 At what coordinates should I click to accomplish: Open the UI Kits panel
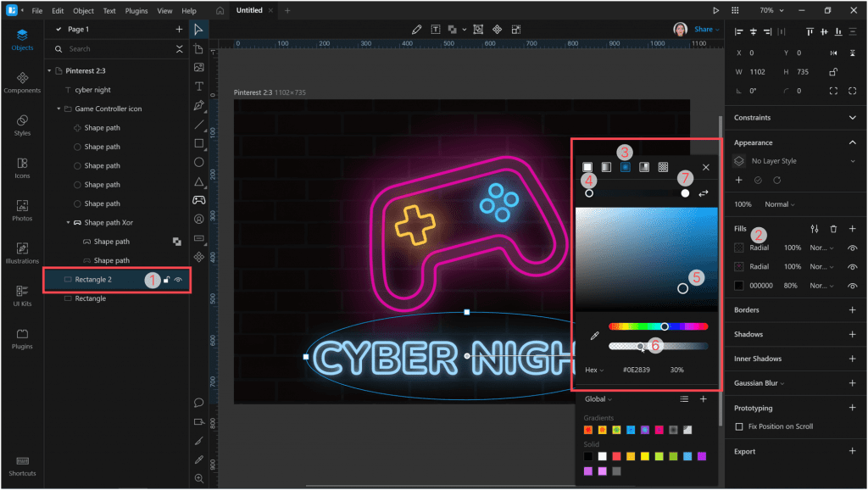pos(22,296)
